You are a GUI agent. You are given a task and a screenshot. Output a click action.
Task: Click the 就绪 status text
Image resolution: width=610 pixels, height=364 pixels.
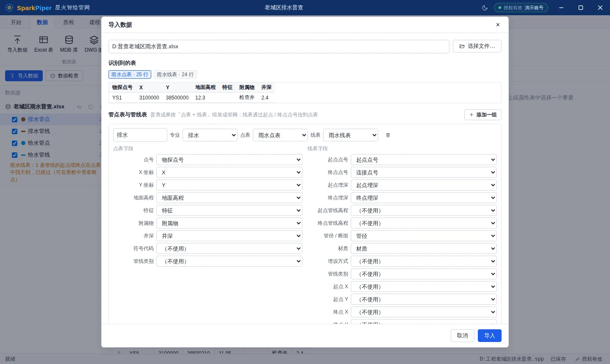10,359
